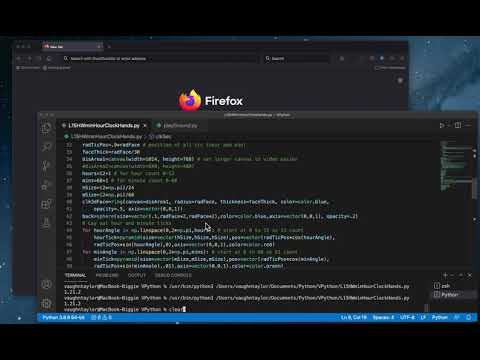480x360 pixels.
Task: Open the Other Bookmarks folder in Firefox
Action: click(390, 68)
